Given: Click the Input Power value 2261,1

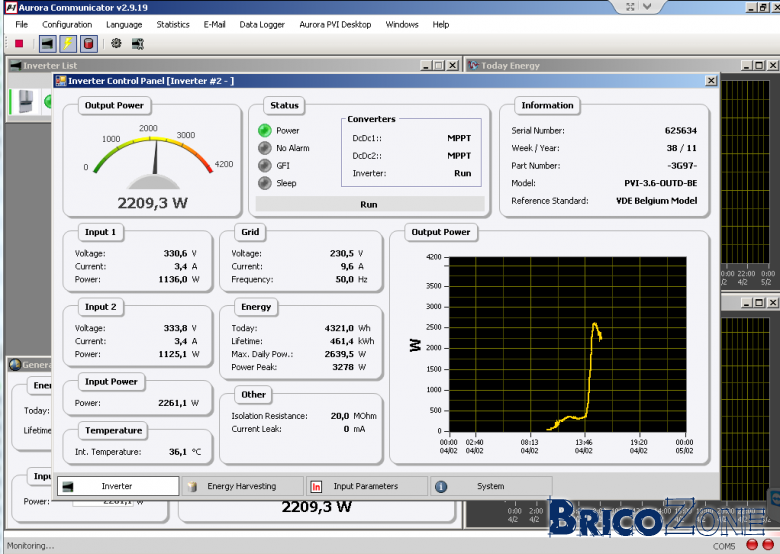Looking at the screenshot, I should pyautogui.click(x=173, y=403).
